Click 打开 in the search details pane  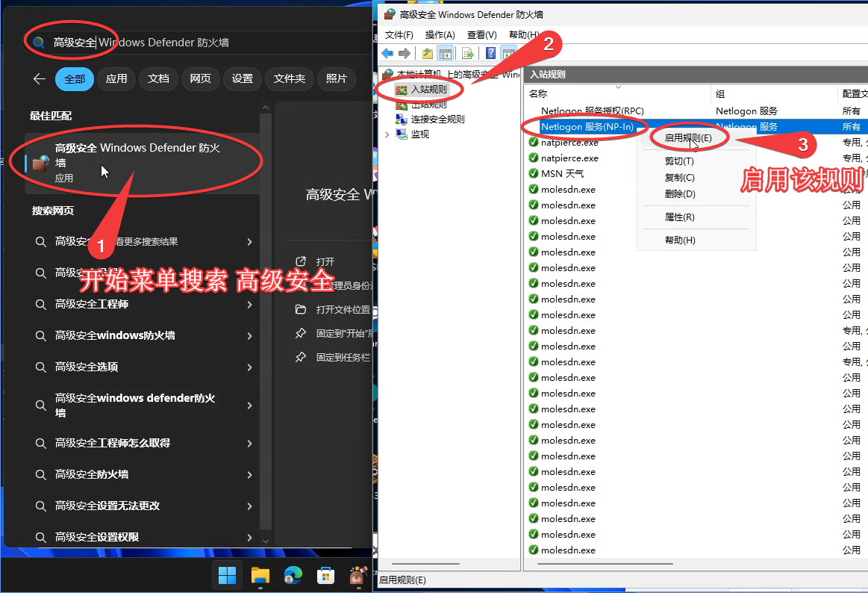click(x=325, y=261)
